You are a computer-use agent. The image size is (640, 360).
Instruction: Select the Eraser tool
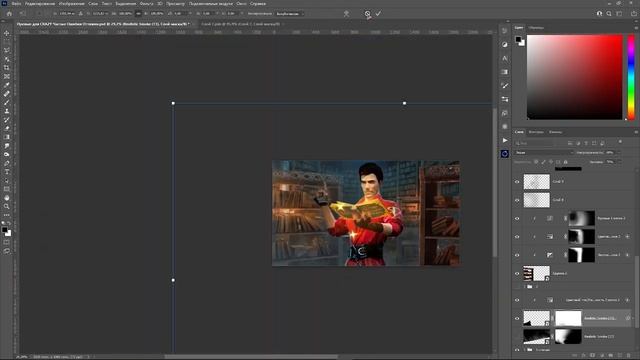[x=7, y=128]
